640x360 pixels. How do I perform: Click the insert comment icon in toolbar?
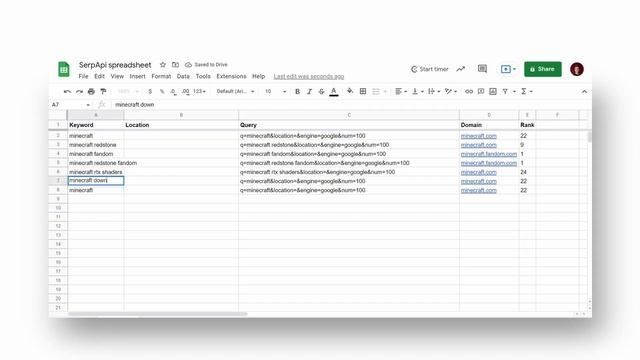click(481, 91)
